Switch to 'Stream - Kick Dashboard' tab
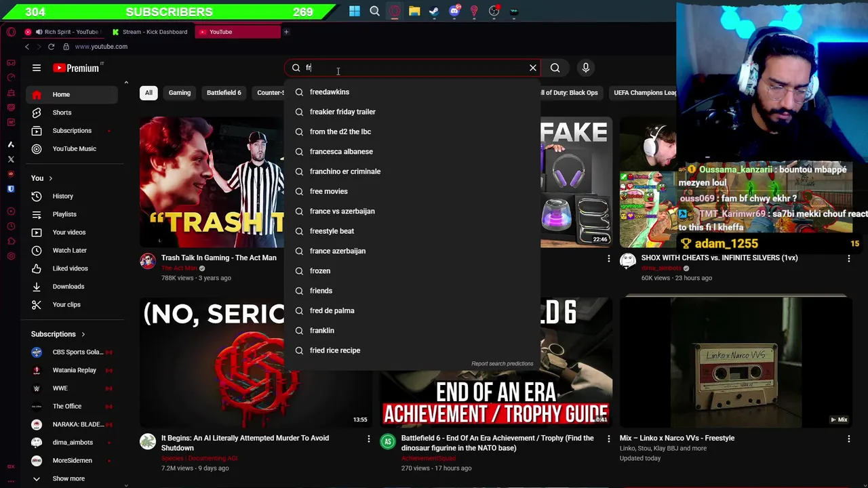The height and width of the screenshot is (488, 868). [x=150, y=32]
